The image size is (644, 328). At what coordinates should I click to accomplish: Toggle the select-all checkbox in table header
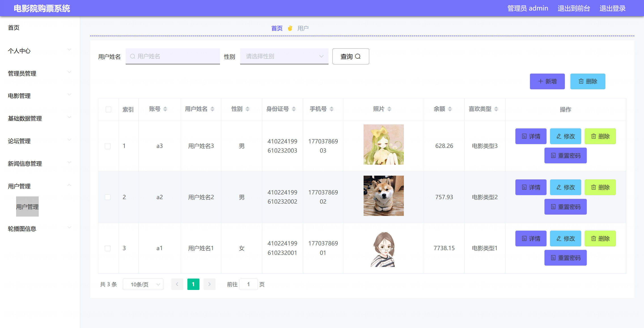(x=108, y=109)
